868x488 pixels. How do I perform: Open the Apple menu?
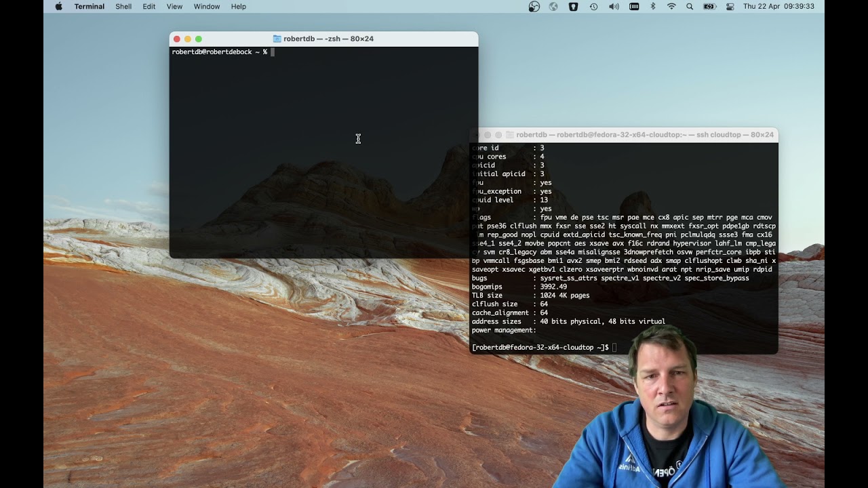(58, 6)
